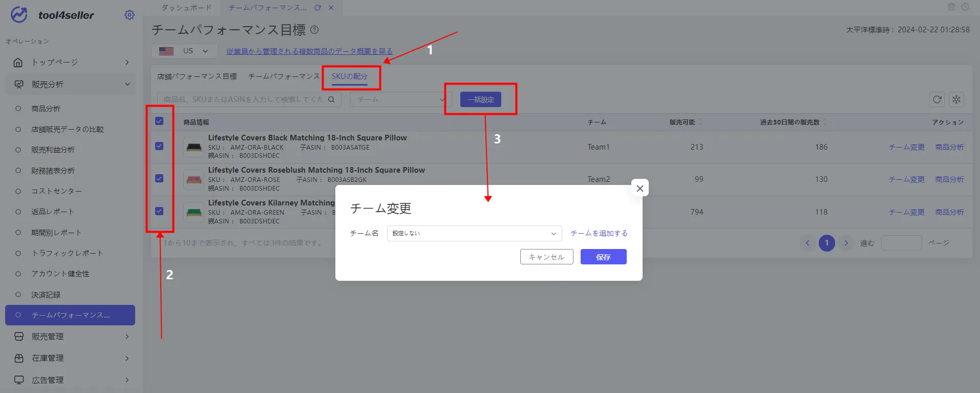
Task: Uncheck the AMZ-ORA-GREEN row checkbox
Action: tap(159, 211)
